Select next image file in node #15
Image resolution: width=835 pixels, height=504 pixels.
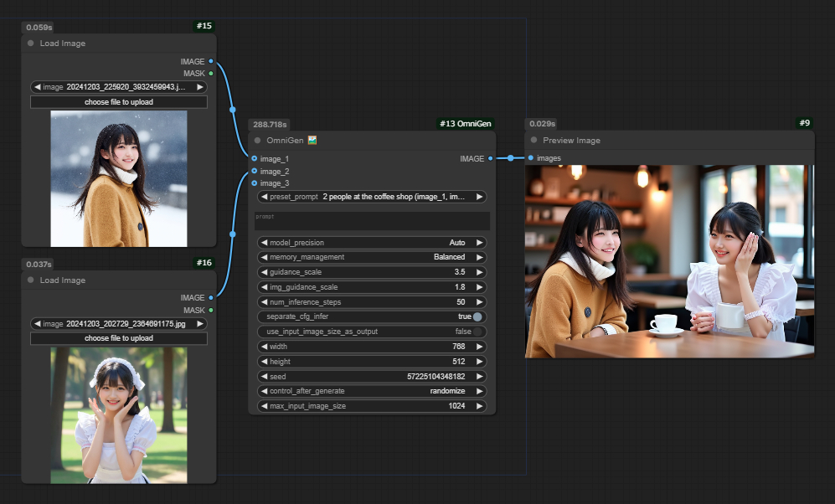(x=199, y=87)
